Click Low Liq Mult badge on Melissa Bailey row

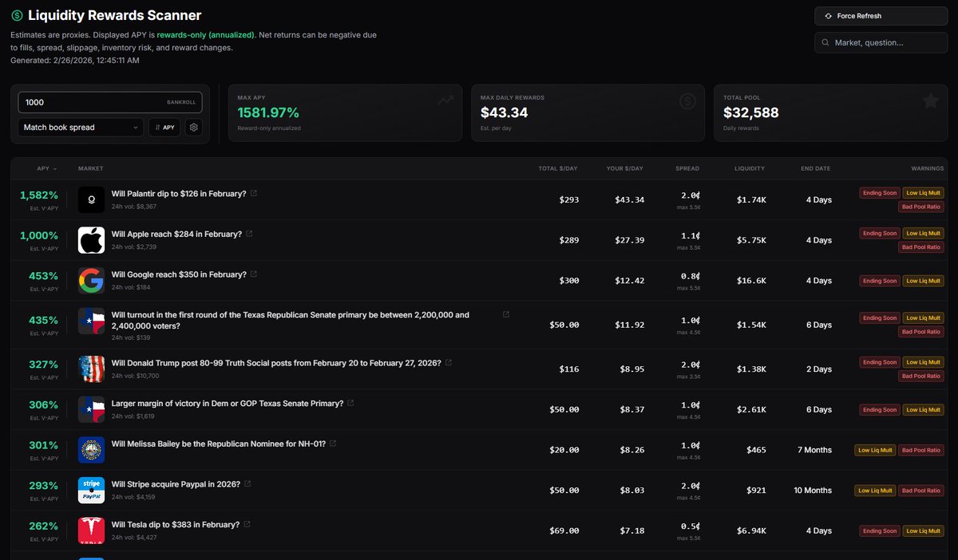click(x=875, y=450)
